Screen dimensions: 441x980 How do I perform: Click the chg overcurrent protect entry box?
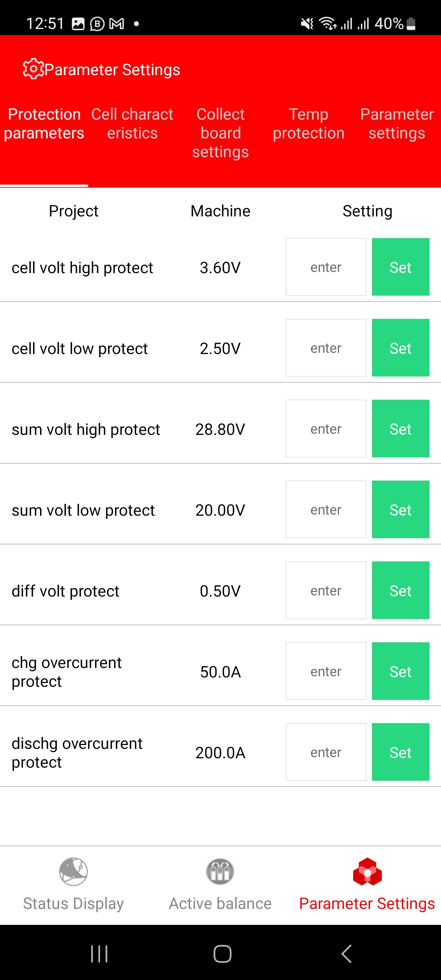(x=326, y=671)
